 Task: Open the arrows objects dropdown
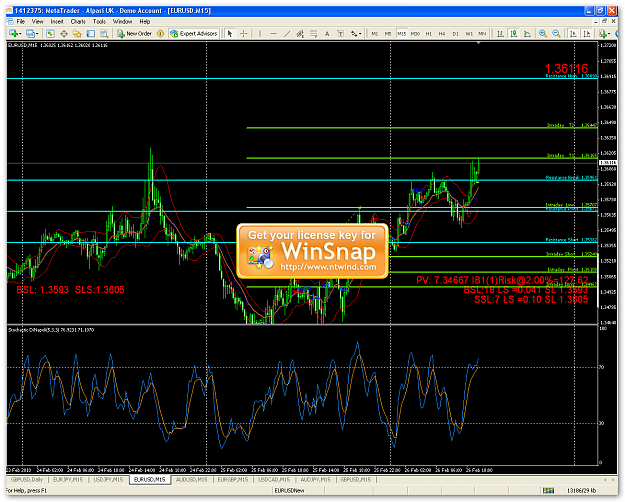(x=356, y=34)
